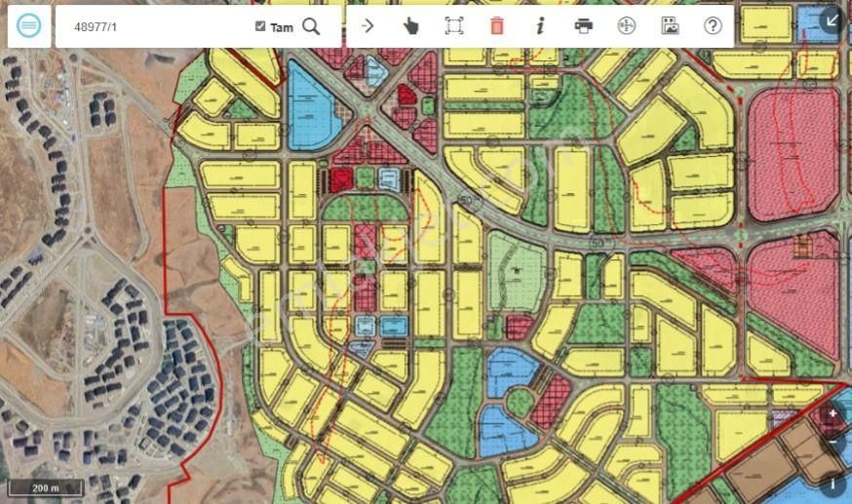Toggle the Tam checkbox
This screenshot has width=852, height=504.
tap(260, 26)
